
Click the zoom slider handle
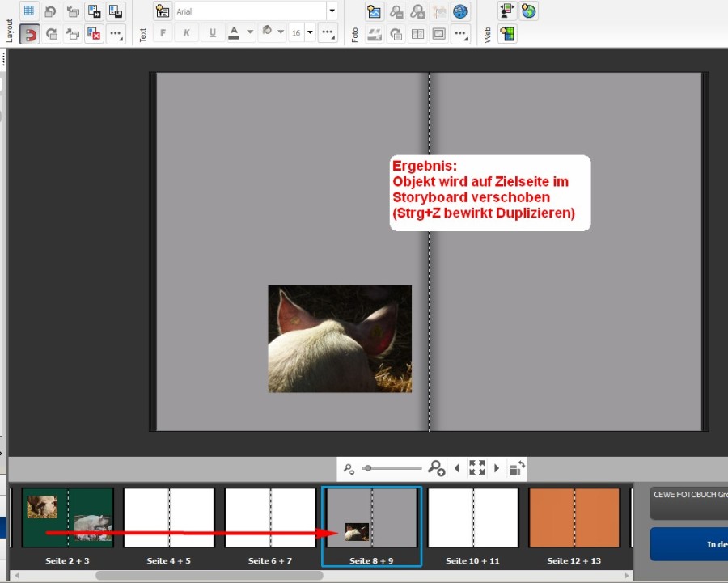[x=368, y=467]
